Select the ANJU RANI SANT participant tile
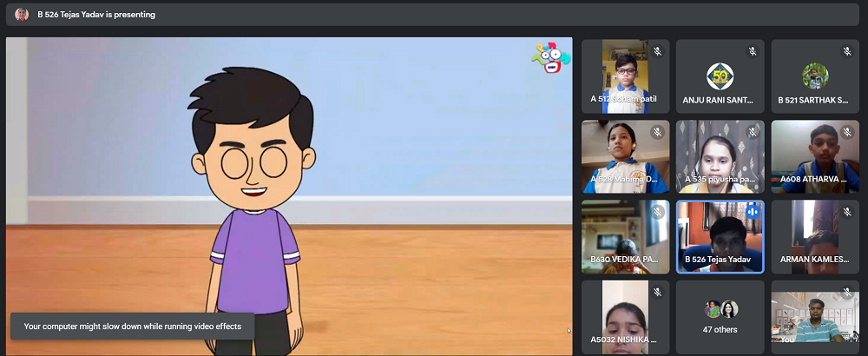 coord(720,76)
